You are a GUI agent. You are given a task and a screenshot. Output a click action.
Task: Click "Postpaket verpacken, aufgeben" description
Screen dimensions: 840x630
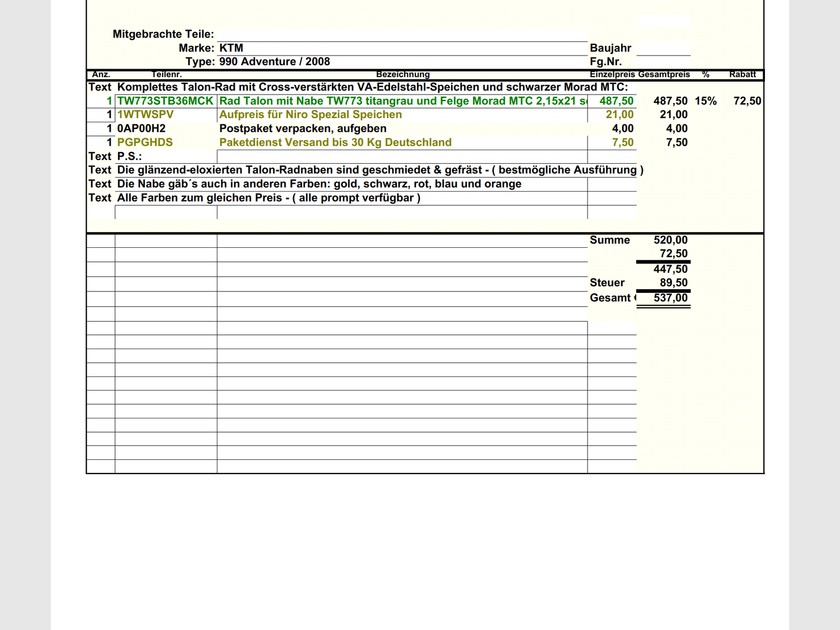pyautogui.click(x=302, y=129)
